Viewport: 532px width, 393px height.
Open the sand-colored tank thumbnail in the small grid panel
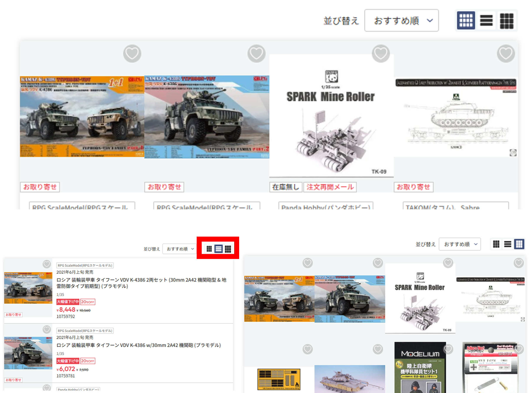click(x=350, y=379)
